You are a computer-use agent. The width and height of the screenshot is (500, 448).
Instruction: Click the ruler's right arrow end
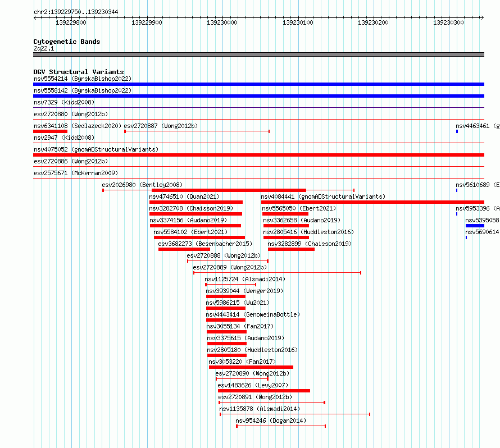[x=483, y=17]
